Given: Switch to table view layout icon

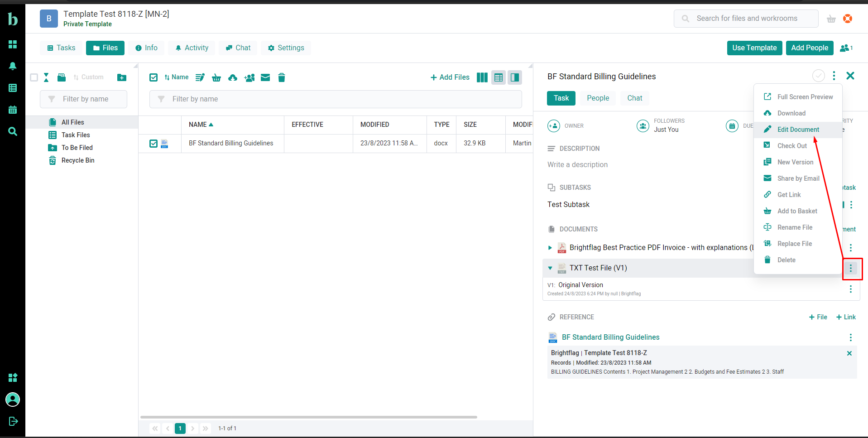Looking at the screenshot, I should click(499, 77).
